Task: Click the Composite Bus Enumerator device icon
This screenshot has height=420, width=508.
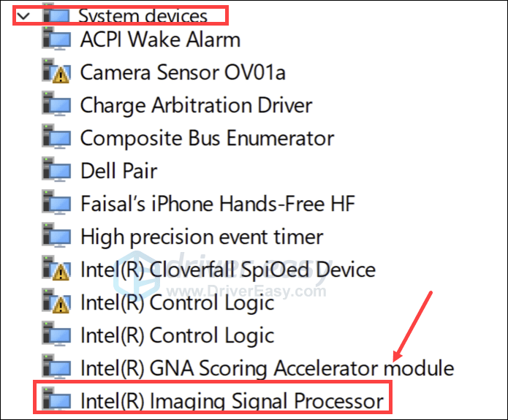Action: click(56, 137)
